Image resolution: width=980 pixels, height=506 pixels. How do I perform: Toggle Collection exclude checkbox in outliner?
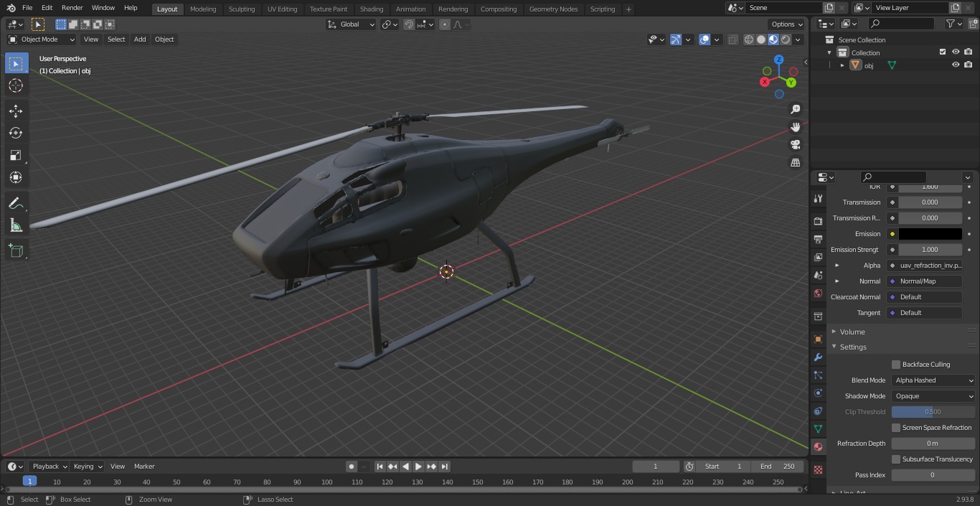(x=943, y=52)
